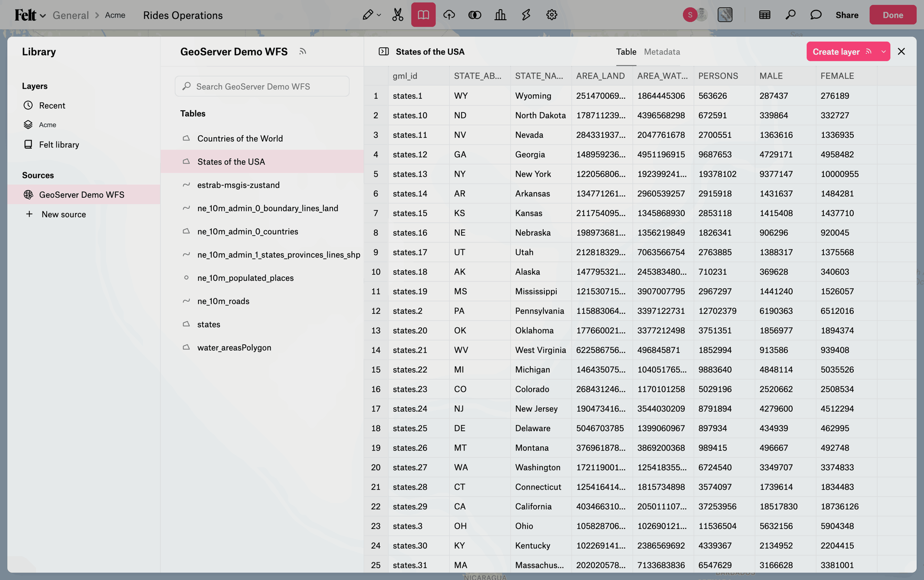Go to Acme breadcrumb
The height and width of the screenshot is (580, 924).
(115, 15)
